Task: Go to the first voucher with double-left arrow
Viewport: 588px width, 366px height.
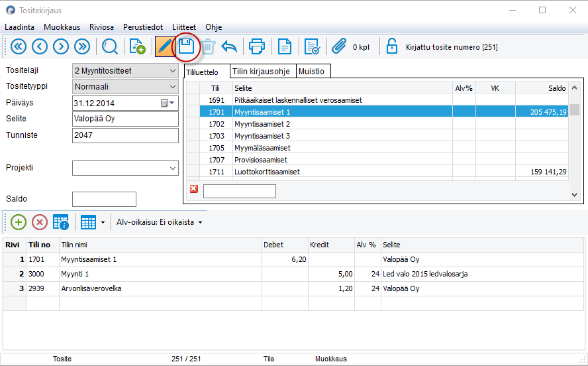Action: [19, 47]
